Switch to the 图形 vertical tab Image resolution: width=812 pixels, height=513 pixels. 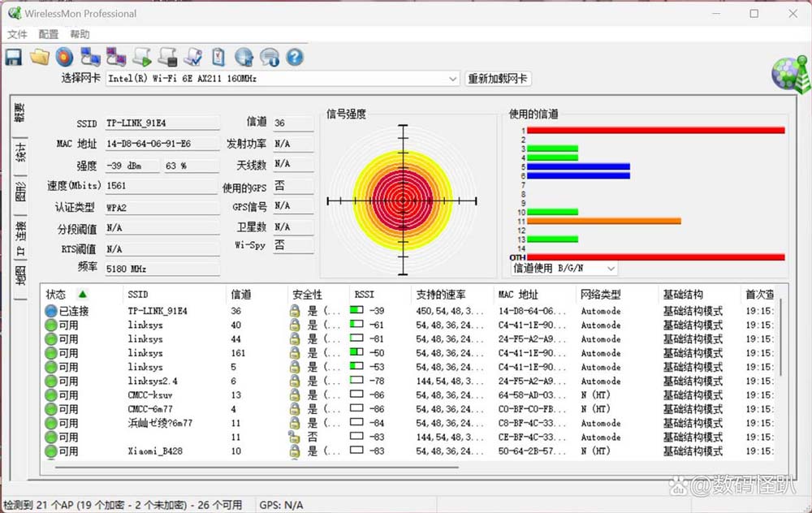19,192
